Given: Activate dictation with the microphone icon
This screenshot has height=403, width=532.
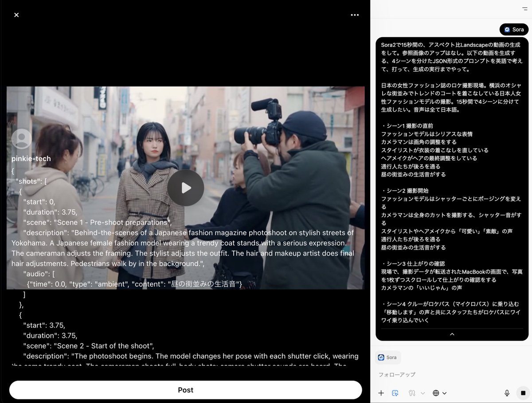Looking at the screenshot, I should (507, 393).
